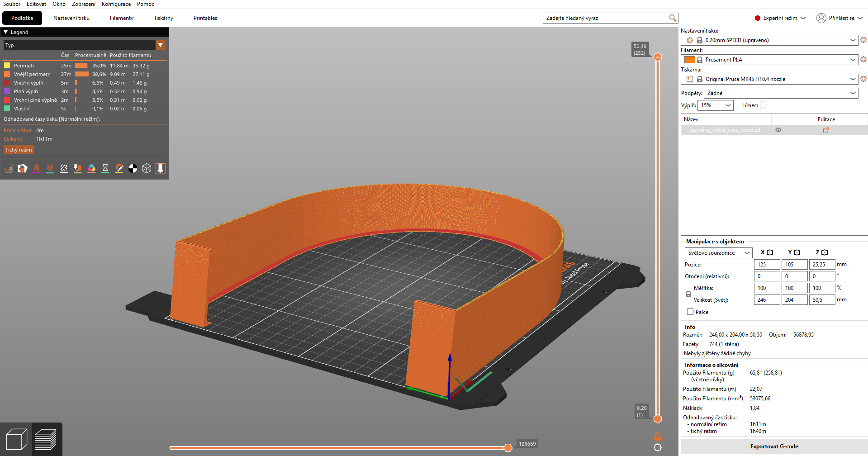Toggle retractions icon with upward orange chevrons
868x456 pixels.
point(36,169)
